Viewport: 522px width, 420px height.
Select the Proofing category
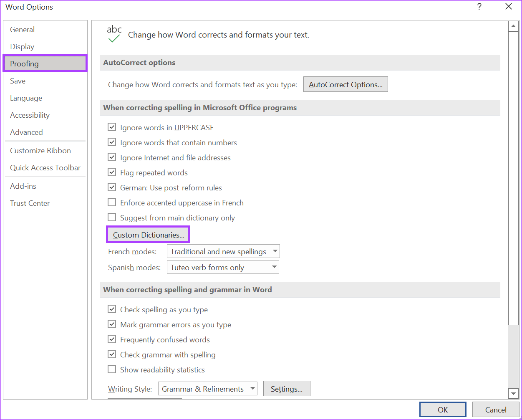[x=45, y=63]
